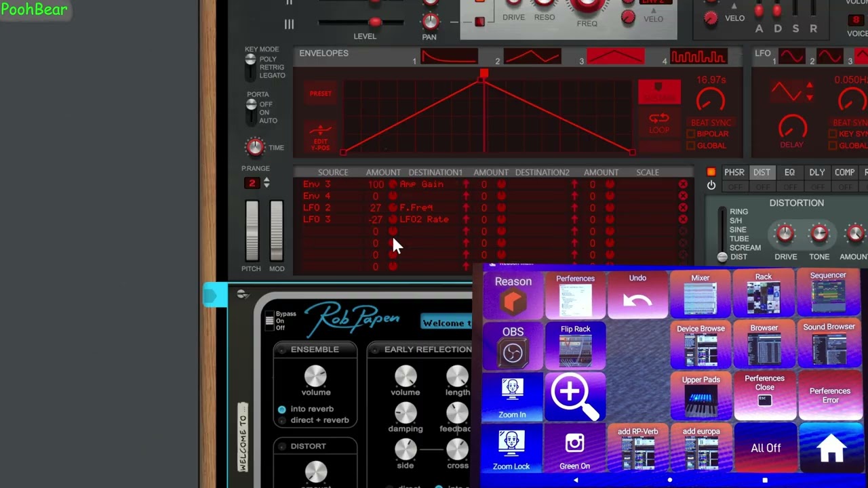Tap the white Home house pad

[x=831, y=448]
